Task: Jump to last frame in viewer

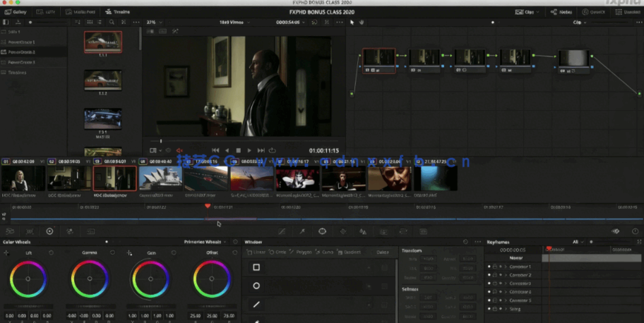Action: point(261,151)
